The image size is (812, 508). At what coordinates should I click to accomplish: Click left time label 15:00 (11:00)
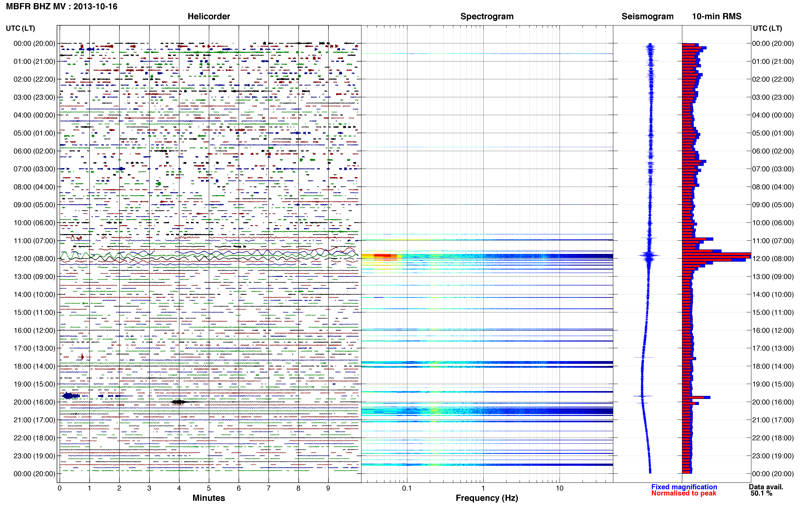click(34, 312)
